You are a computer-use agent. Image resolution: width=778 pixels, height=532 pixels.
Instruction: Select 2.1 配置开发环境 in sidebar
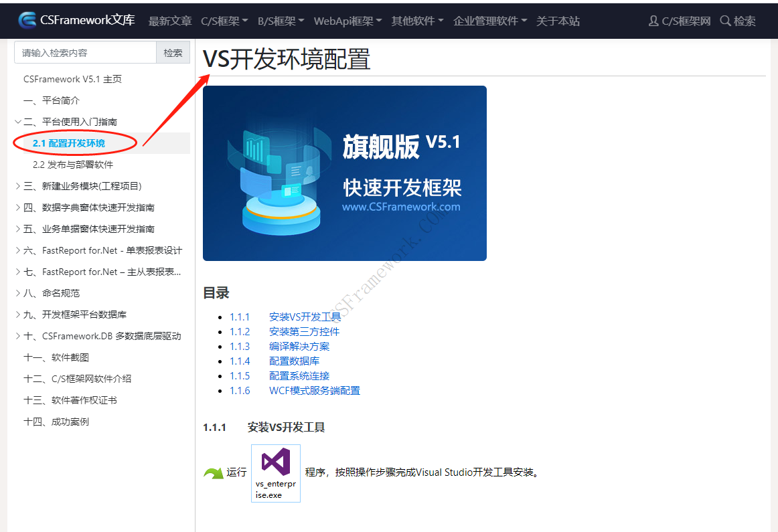click(69, 143)
